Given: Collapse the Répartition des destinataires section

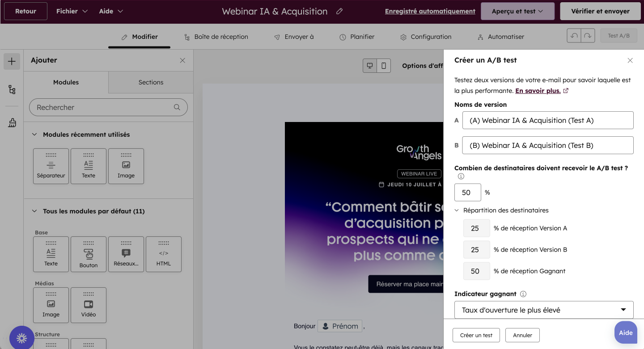Looking at the screenshot, I should click(x=457, y=210).
